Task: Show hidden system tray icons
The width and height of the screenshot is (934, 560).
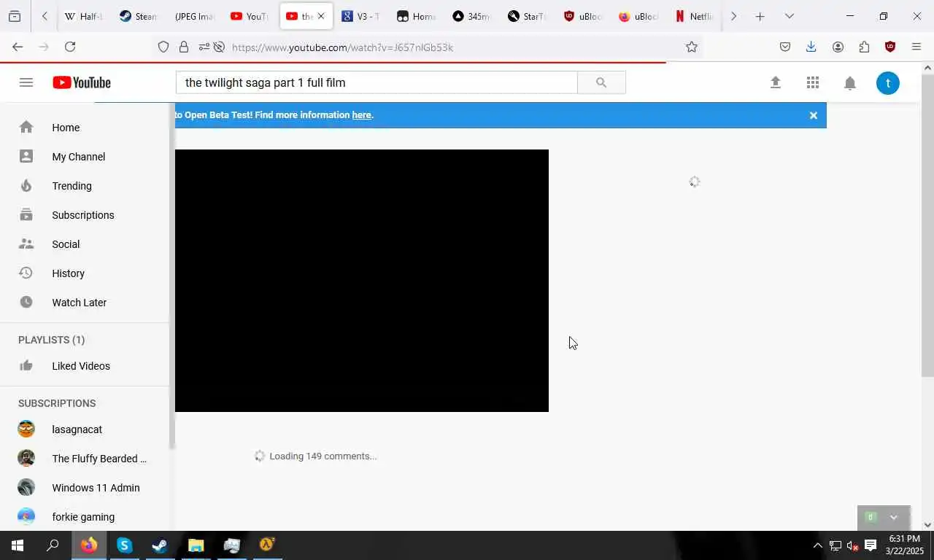Action: click(817, 545)
